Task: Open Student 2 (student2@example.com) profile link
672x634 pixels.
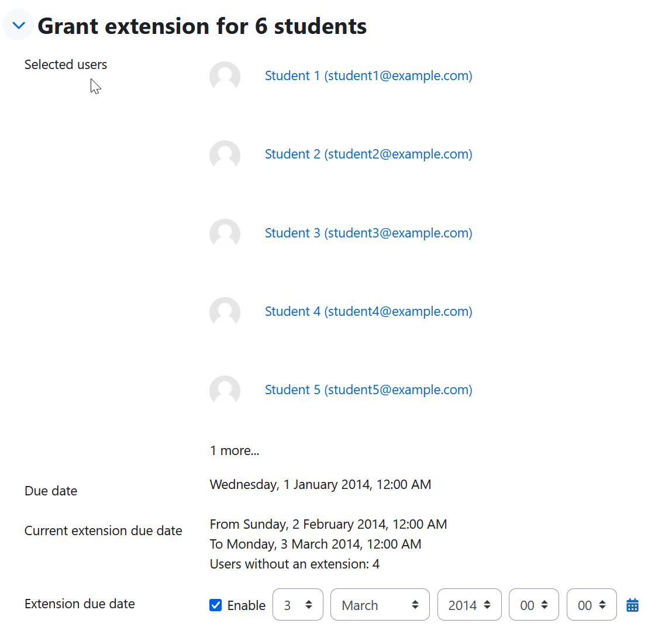Action: click(x=368, y=154)
